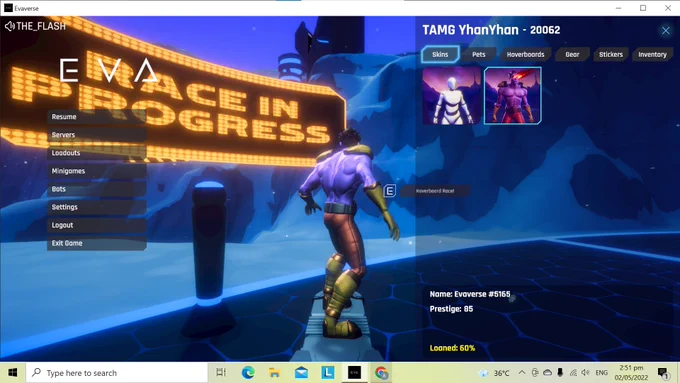Click the ENG language indicator
Viewport: 680px width, 383px height.
601,373
